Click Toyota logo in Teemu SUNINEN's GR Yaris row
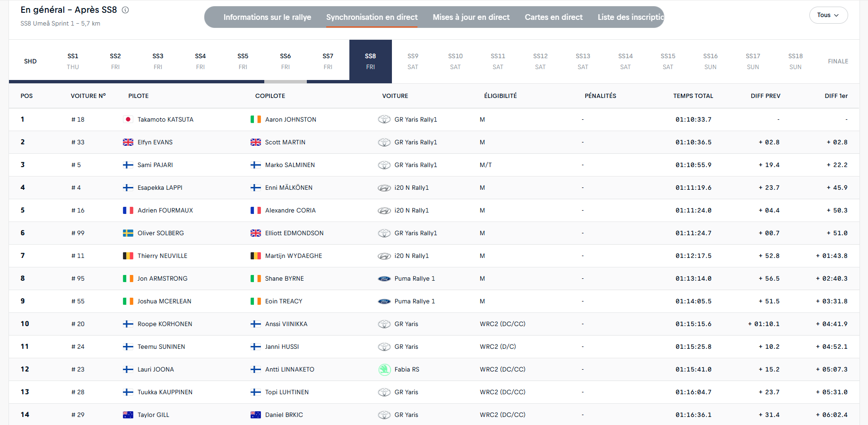Screen dimensions: 868x425 tap(384, 346)
